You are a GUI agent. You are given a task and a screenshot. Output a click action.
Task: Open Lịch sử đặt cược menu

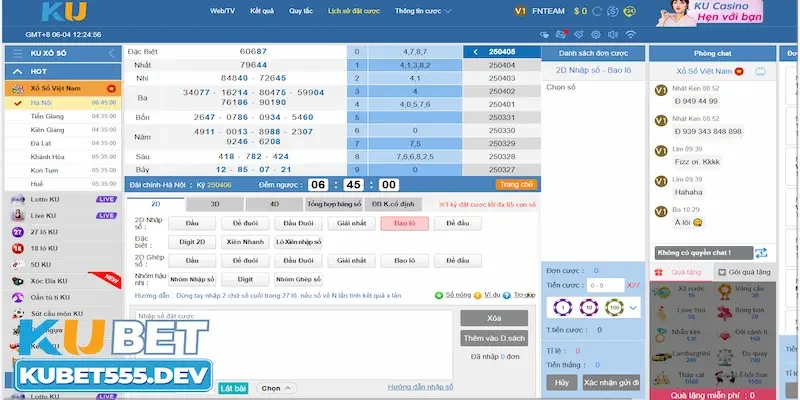354,11
